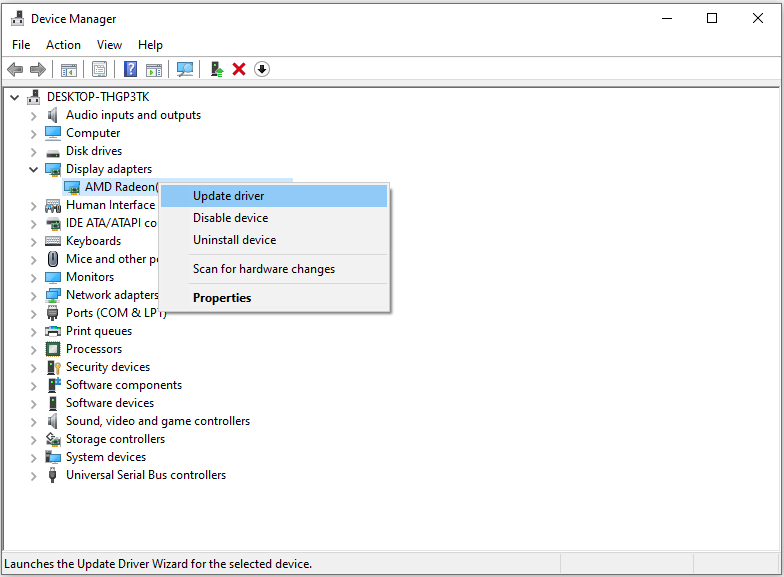This screenshot has width=784, height=577.
Task: Open the File menu
Action: 21,45
